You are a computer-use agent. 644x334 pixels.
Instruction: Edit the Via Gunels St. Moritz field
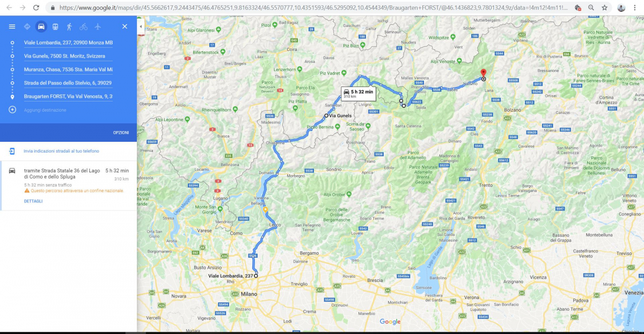point(68,56)
